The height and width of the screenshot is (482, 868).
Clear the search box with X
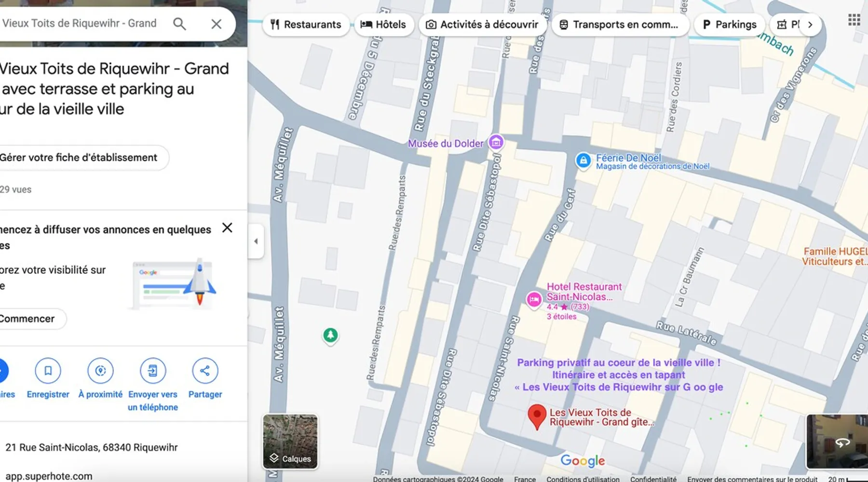(217, 24)
